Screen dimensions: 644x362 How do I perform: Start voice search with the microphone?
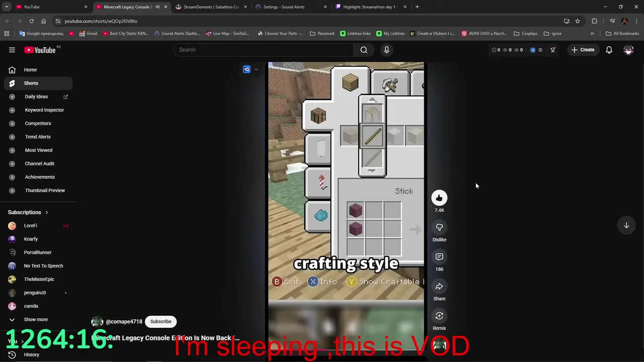(x=386, y=50)
